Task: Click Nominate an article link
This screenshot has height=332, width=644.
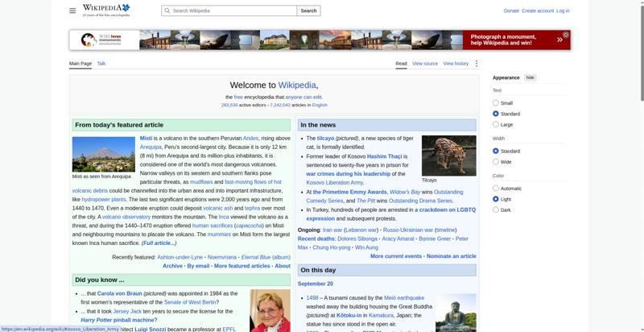Action: point(452,256)
